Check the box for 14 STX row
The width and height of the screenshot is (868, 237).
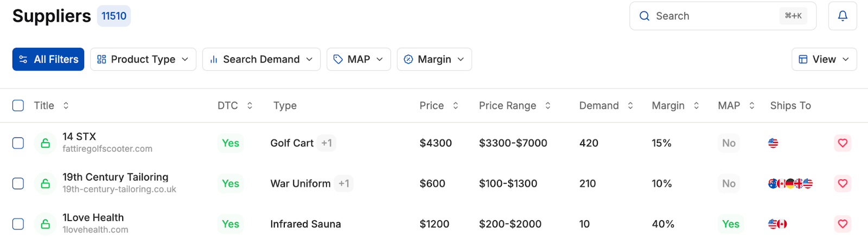coord(18,143)
